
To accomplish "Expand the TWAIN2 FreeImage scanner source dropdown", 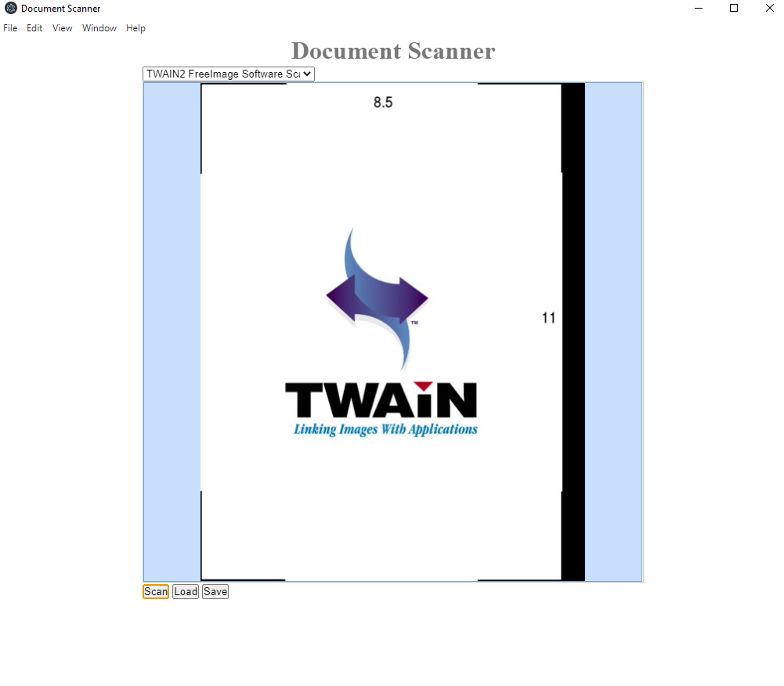I will pyautogui.click(x=229, y=74).
